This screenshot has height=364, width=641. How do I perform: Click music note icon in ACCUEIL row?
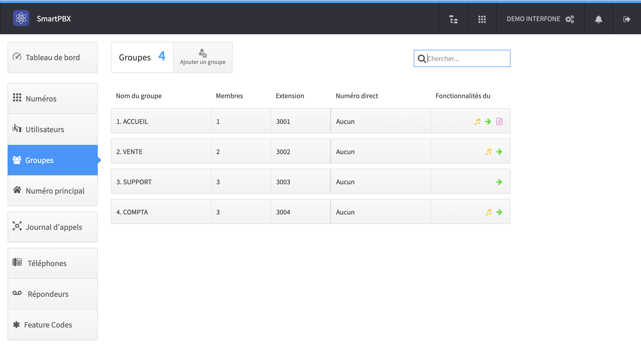(x=477, y=122)
